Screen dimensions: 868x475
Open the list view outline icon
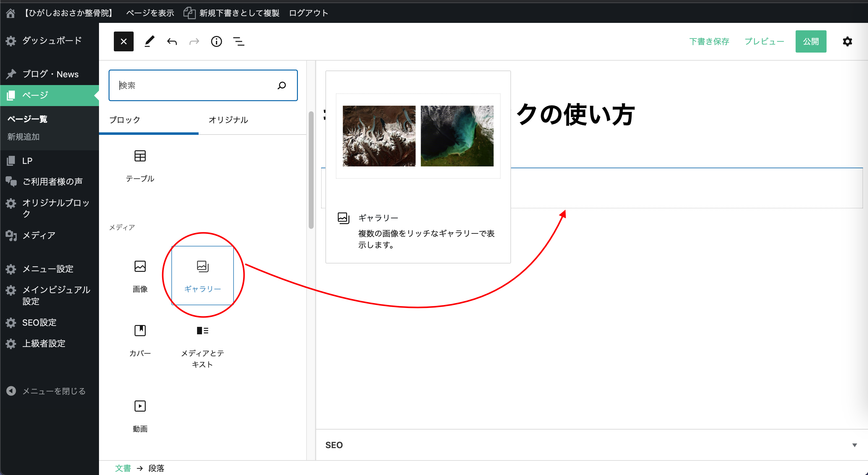click(x=238, y=41)
